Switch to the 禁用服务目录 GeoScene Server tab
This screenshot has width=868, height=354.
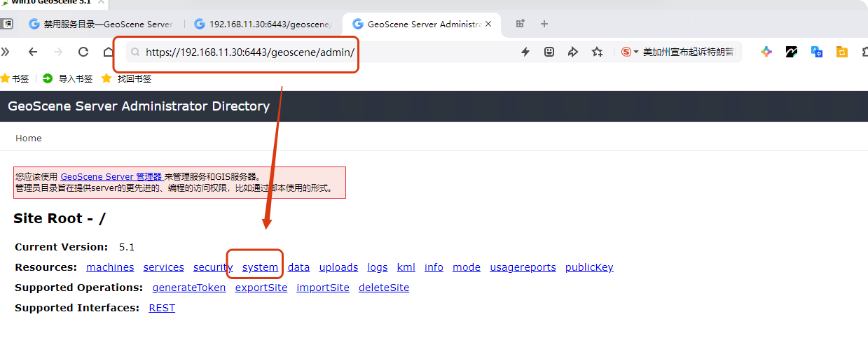[x=101, y=24]
